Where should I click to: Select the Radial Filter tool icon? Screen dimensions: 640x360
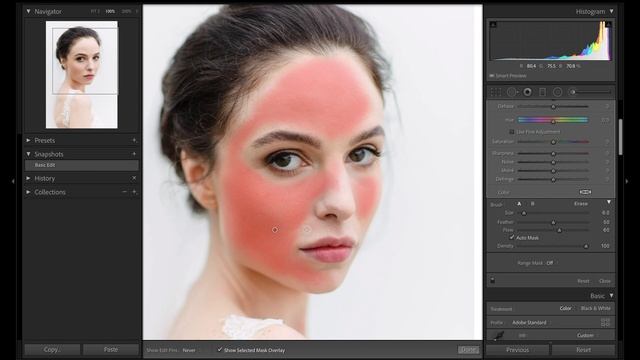pos(558,92)
